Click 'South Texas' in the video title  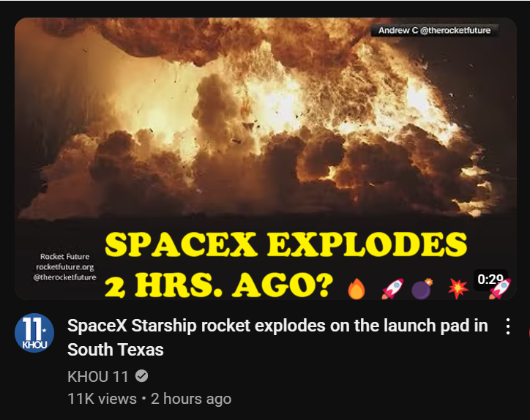pos(115,349)
